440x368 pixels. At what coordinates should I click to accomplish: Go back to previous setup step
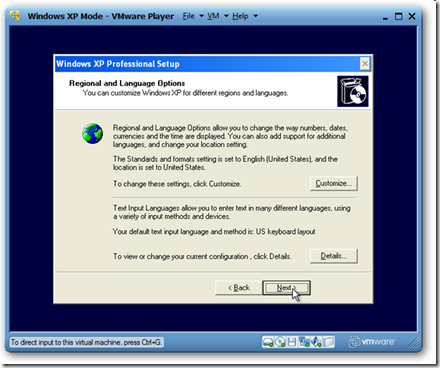point(239,288)
